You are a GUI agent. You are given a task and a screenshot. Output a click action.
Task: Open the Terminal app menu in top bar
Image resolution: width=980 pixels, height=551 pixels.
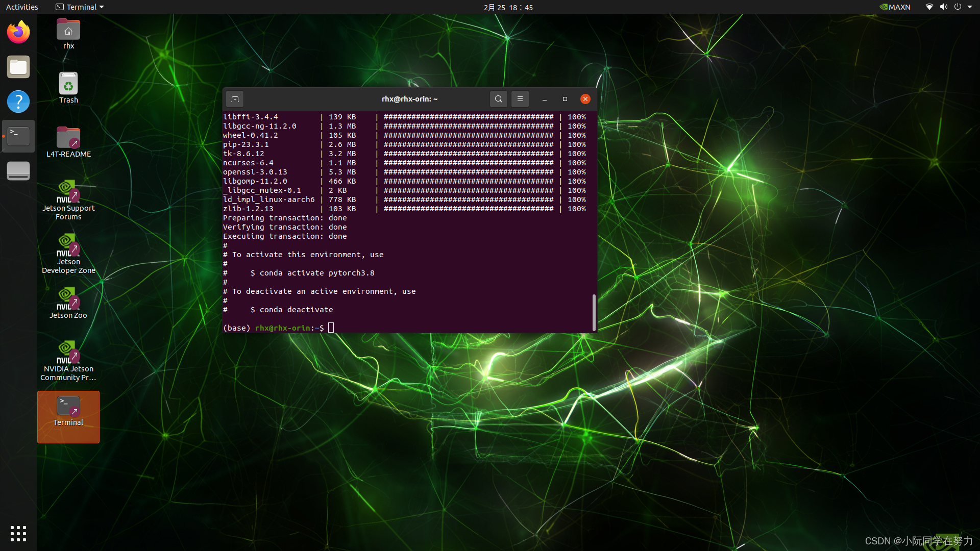click(x=80, y=7)
